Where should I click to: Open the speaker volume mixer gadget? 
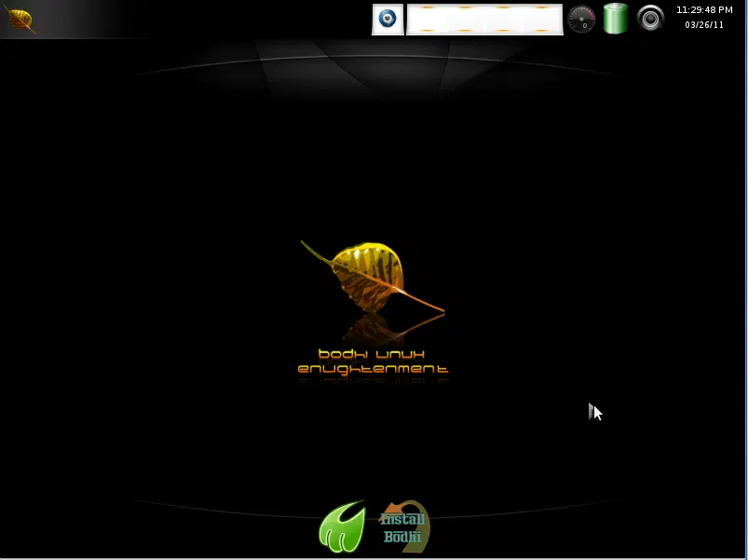pos(650,19)
